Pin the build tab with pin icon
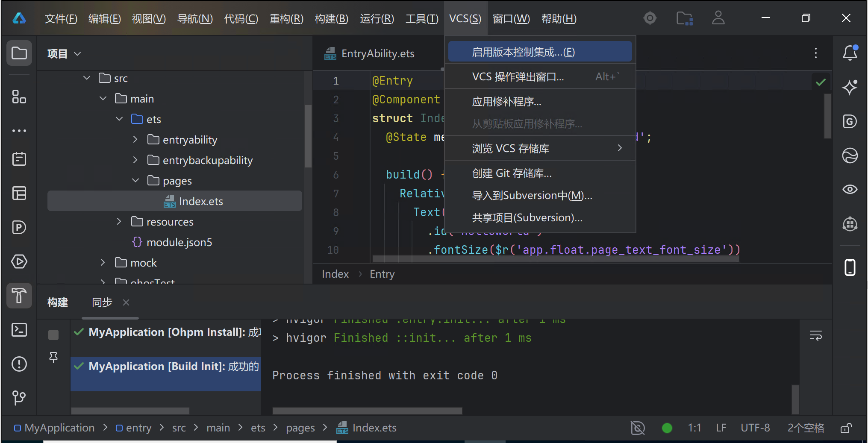 [53, 357]
